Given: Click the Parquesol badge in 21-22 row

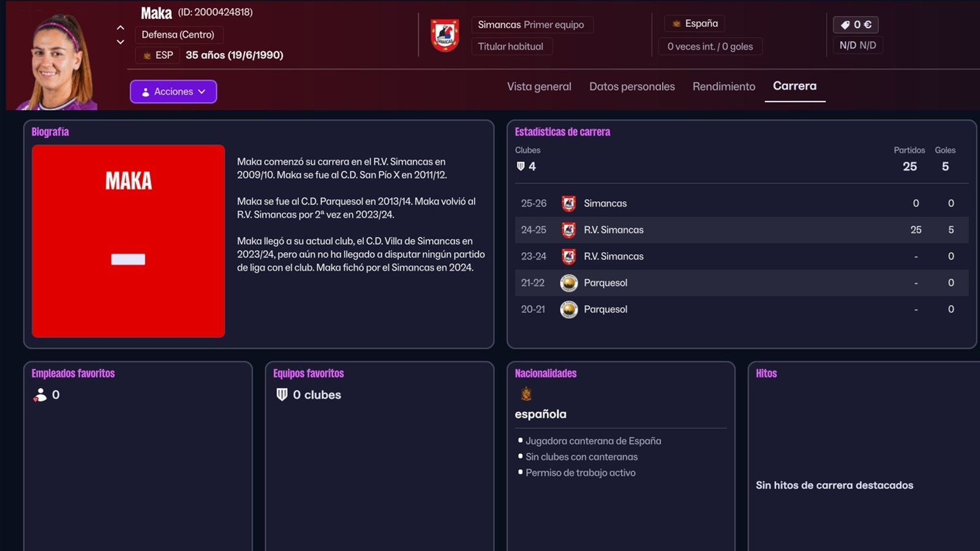Looking at the screenshot, I should click(568, 283).
